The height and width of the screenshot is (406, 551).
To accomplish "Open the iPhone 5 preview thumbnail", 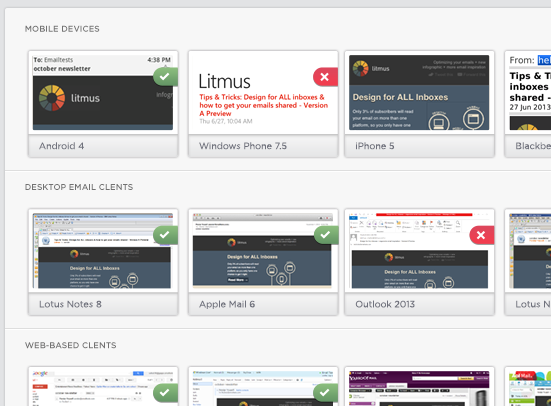I will click(419, 92).
